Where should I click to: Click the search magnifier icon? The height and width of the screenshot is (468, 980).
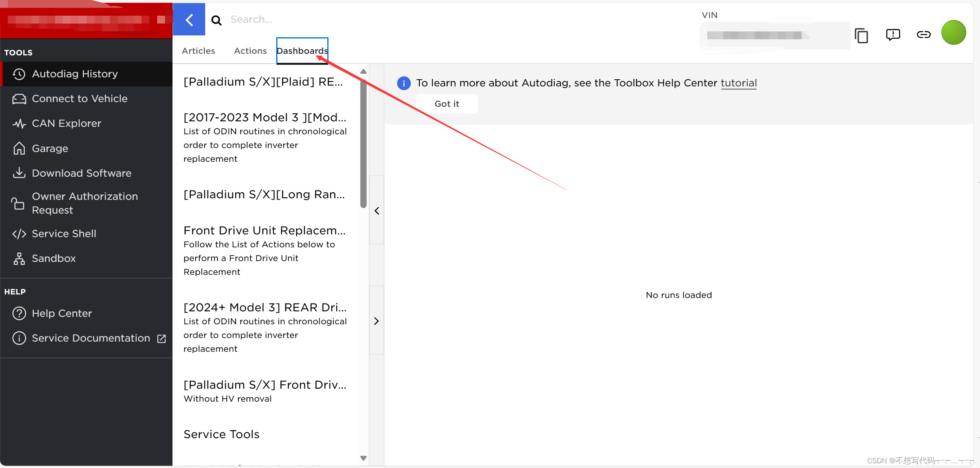tap(216, 20)
